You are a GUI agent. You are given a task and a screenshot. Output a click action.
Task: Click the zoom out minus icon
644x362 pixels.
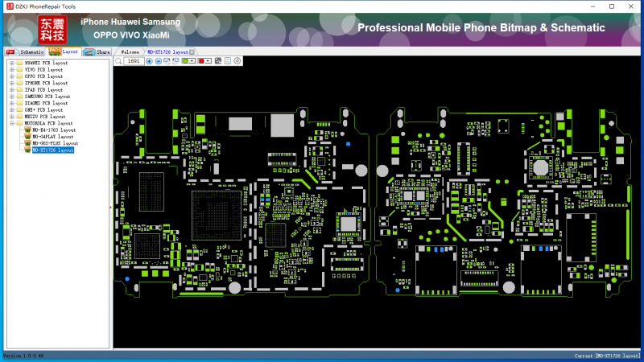(x=158, y=61)
